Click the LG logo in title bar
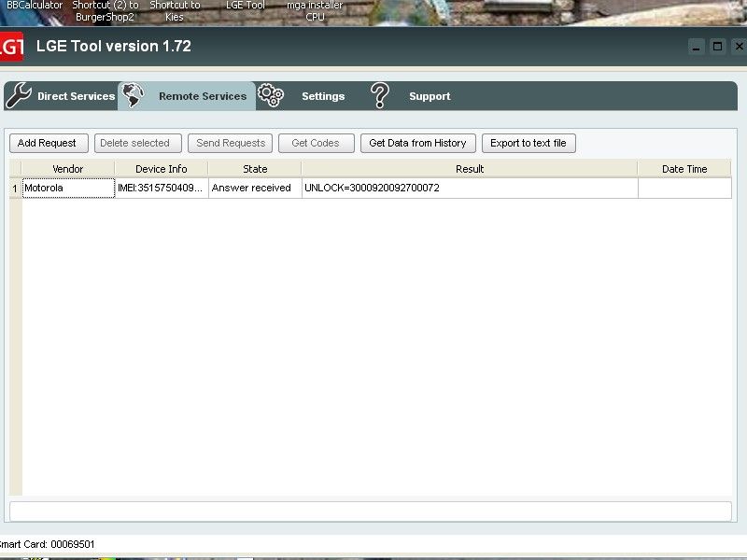 tap(11, 47)
